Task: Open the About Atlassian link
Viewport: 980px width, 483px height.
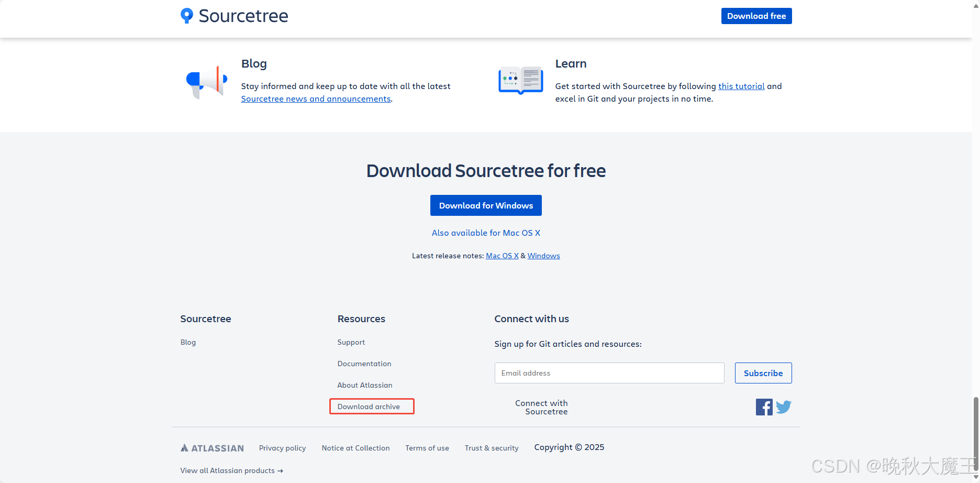Action: [x=365, y=385]
